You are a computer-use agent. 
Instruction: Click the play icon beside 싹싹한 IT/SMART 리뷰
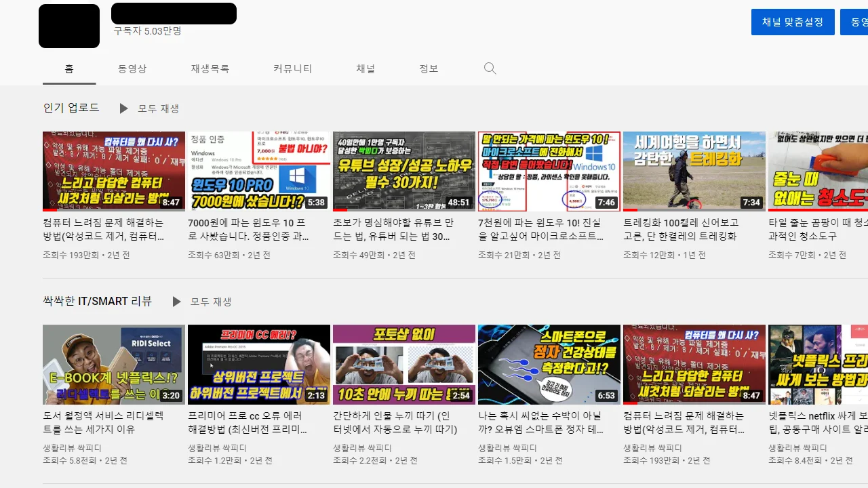click(178, 302)
